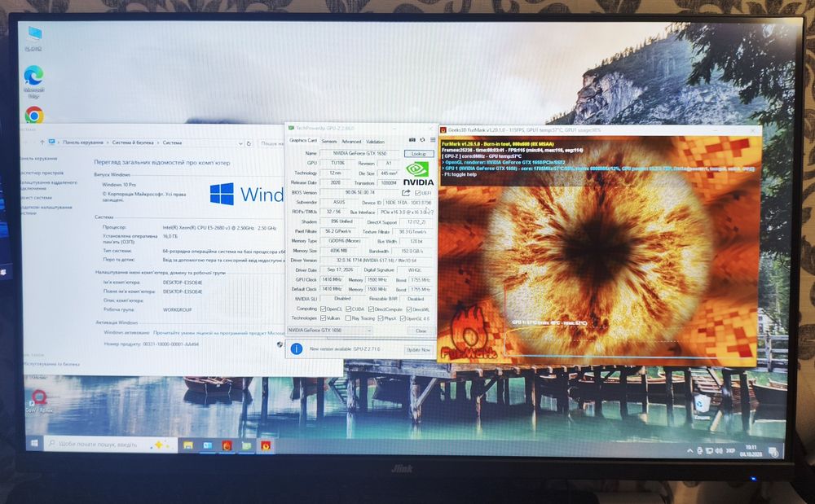Image resolution: width=815 pixels, height=504 pixels.
Task: Click the Name field showing GeForce GTX 1650
Action: [x=359, y=154]
